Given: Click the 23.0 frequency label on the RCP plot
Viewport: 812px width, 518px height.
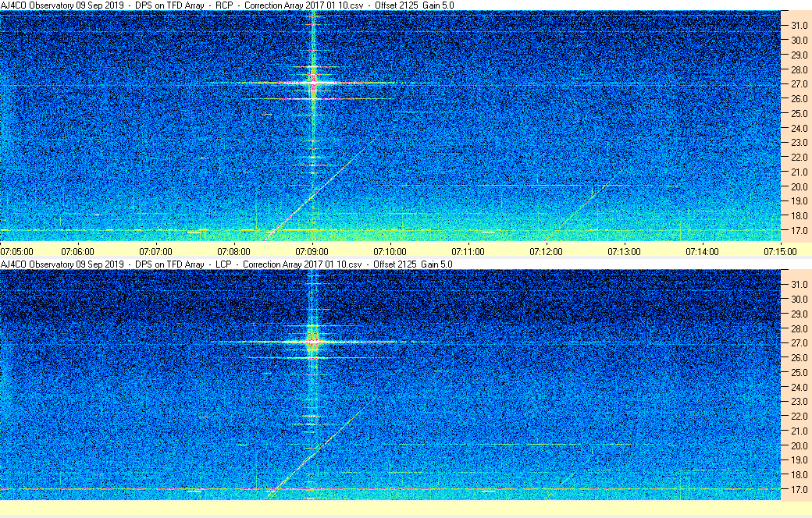Looking at the screenshot, I should 799,142.
